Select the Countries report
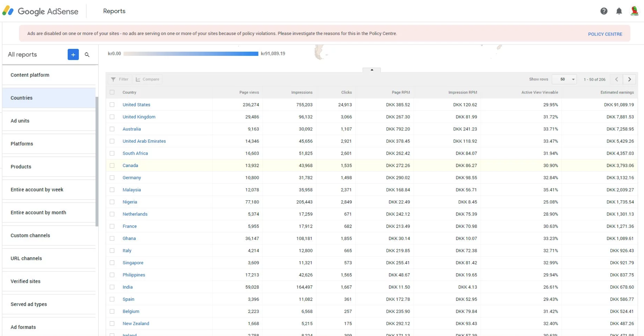The height and width of the screenshot is (336, 644). click(49, 98)
